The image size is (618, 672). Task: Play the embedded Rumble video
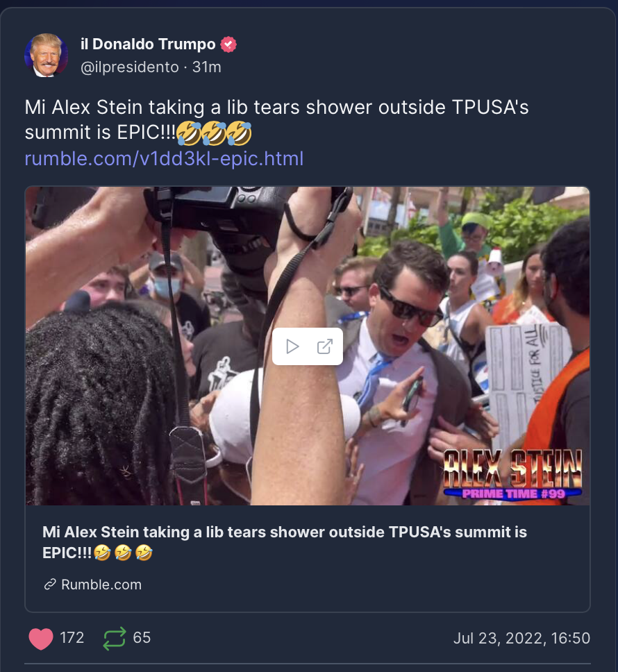coord(292,346)
